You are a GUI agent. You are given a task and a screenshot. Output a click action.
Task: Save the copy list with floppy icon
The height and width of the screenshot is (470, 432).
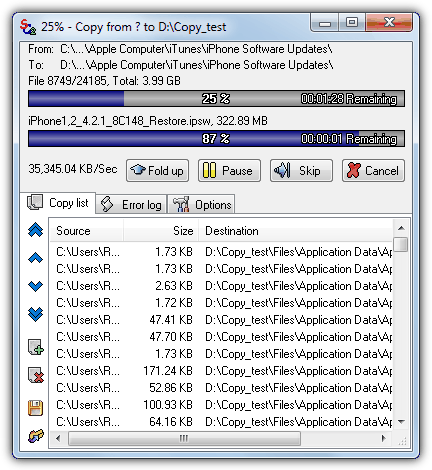35,408
